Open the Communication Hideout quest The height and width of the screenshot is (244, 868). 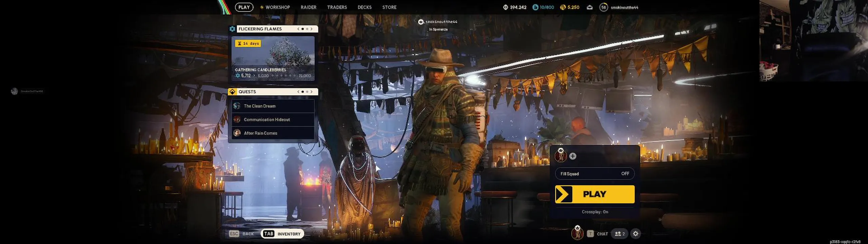tap(273, 120)
